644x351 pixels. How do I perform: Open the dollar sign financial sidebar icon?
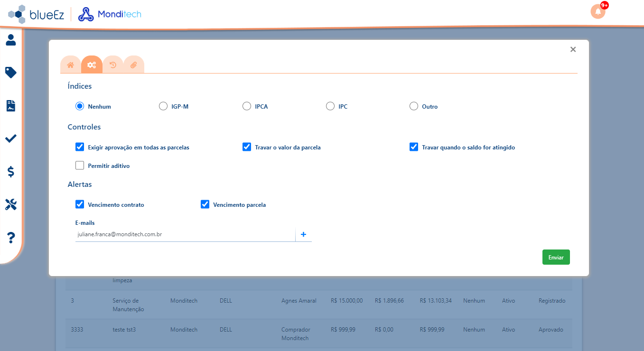(11, 172)
